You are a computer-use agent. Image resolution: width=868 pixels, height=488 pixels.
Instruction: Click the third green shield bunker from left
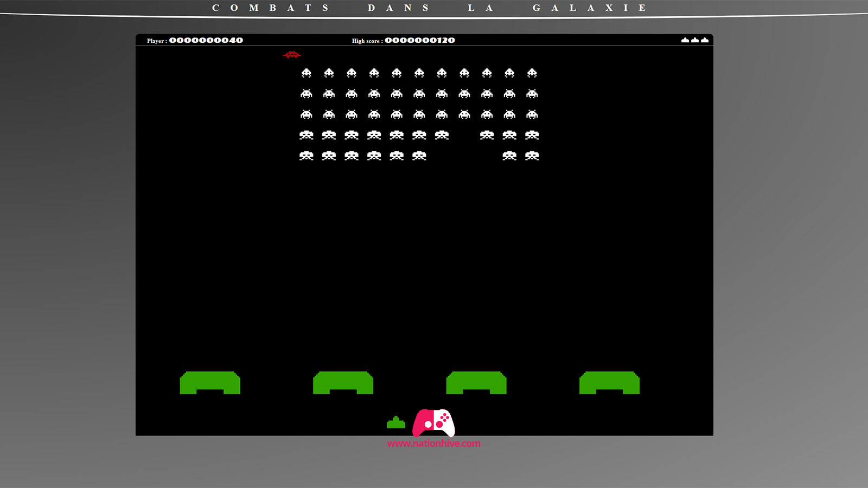pos(476,383)
